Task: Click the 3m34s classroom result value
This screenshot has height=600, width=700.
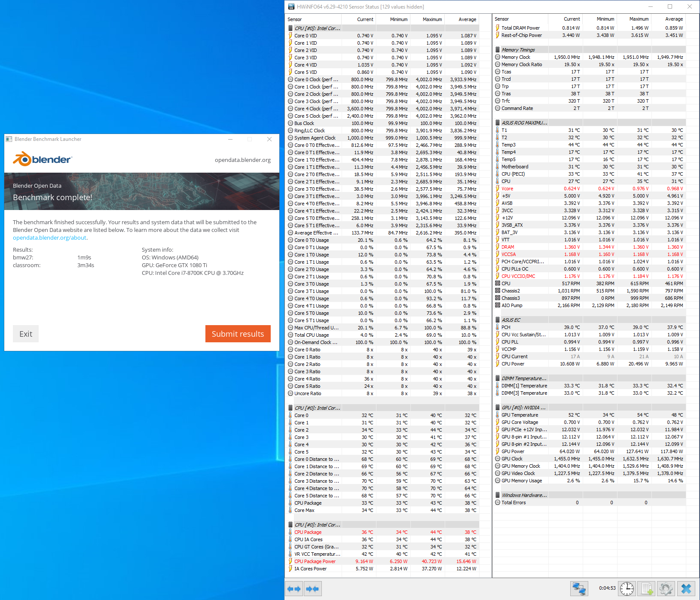Action: [86, 265]
